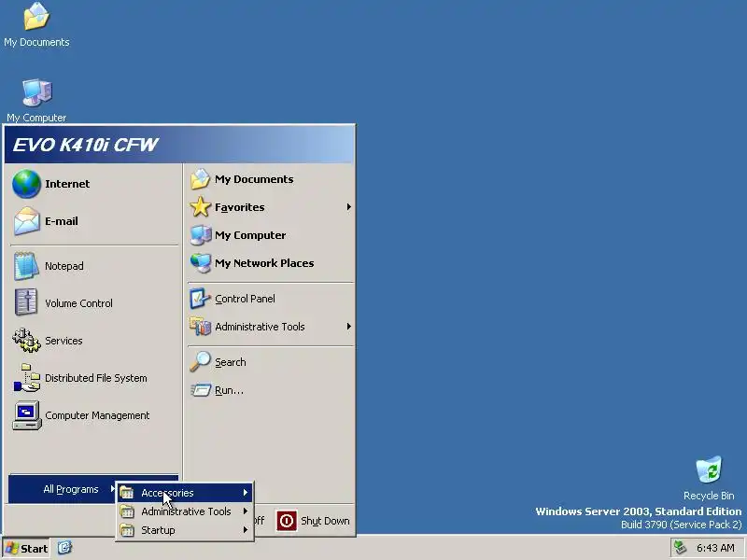Click the Distributed File System label
This screenshot has width=747, height=560.
point(96,378)
